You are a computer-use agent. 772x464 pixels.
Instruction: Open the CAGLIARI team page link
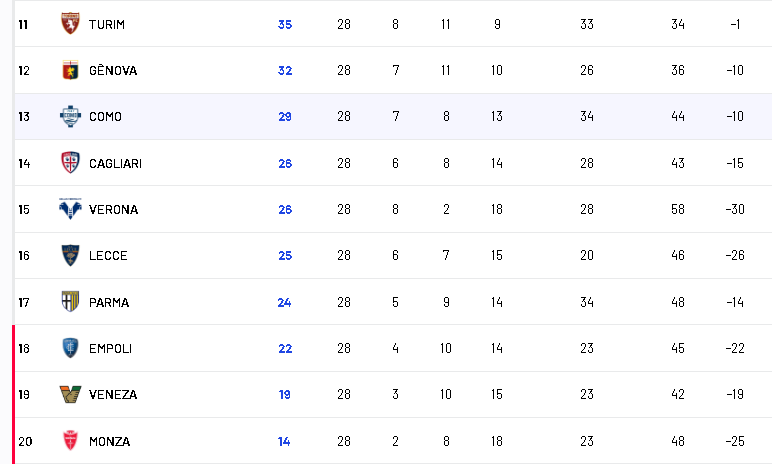[x=115, y=163]
